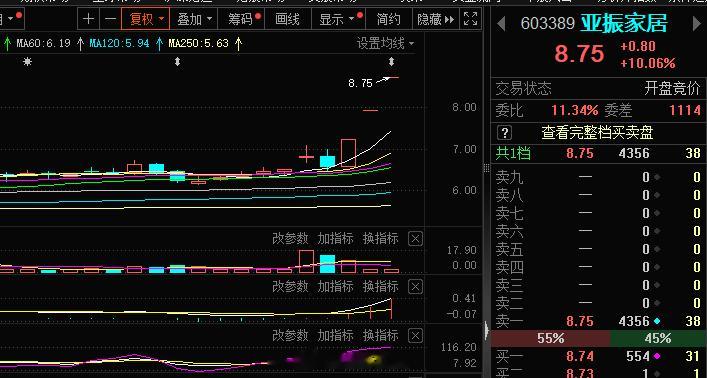The image size is (707, 378).
Task: Close the volume indicator panel
Action: (x=415, y=239)
